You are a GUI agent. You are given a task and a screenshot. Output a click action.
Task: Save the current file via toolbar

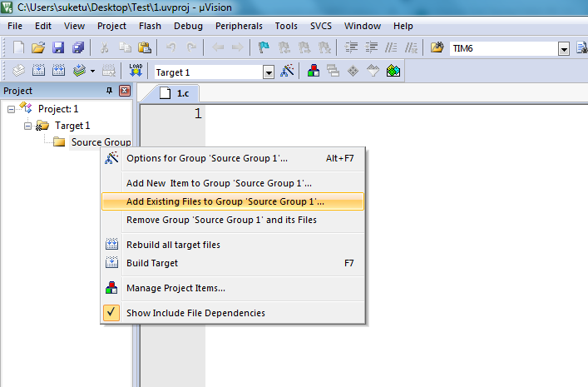(x=58, y=48)
